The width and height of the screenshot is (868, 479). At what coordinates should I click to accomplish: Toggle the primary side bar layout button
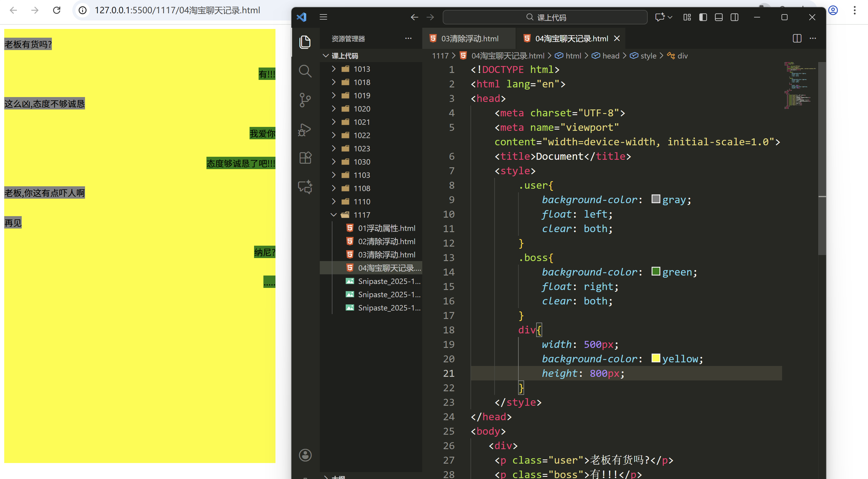coord(703,17)
